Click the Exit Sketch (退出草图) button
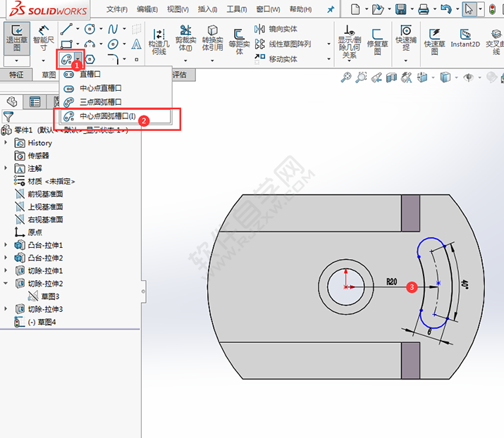Screen dimensions: 504x438 (x=17, y=38)
